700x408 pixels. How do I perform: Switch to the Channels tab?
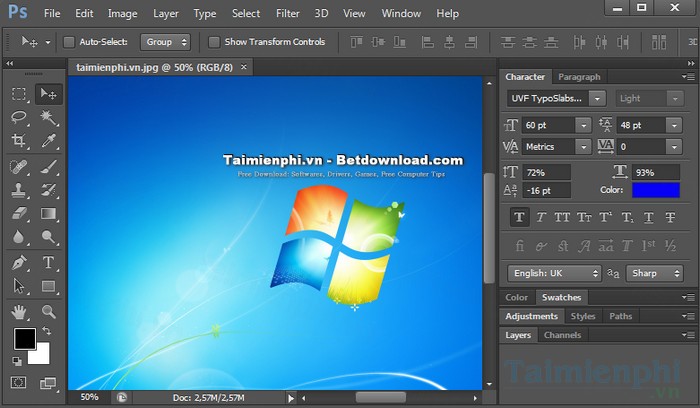562,335
